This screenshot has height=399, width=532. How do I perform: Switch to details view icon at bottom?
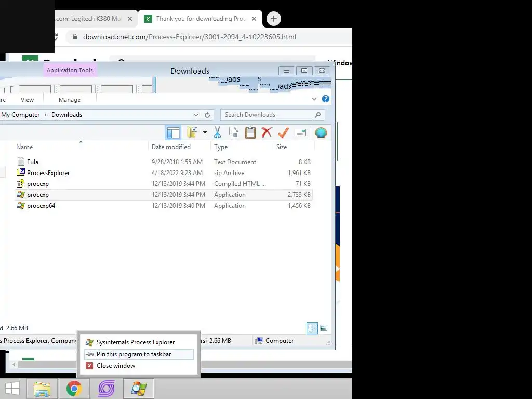312,328
